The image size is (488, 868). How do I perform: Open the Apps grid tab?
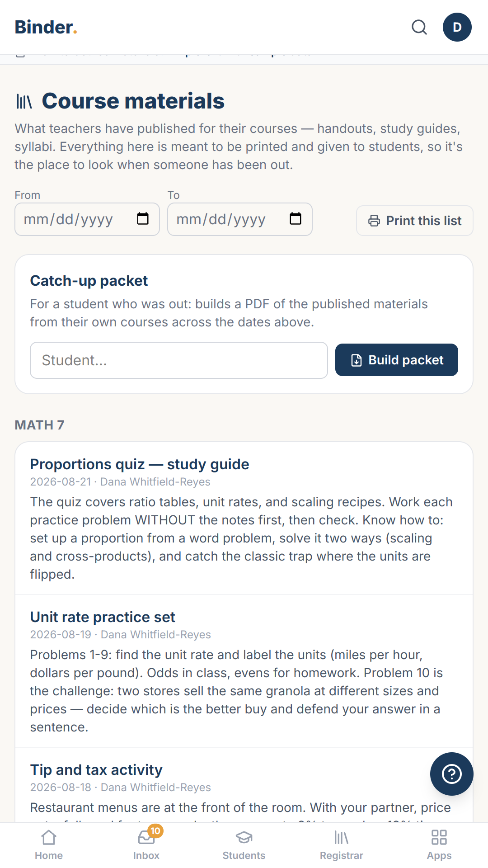pyautogui.click(x=439, y=845)
